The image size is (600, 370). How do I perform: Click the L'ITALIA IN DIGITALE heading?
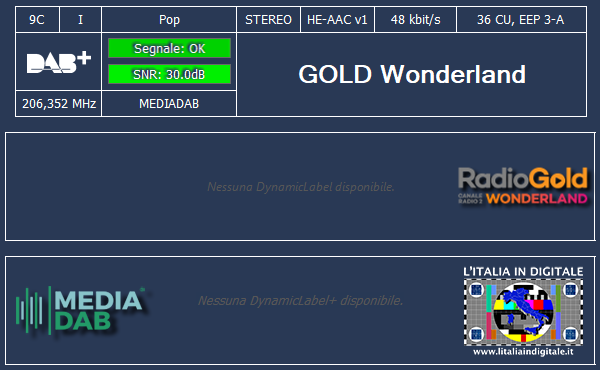(x=523, y=272)
